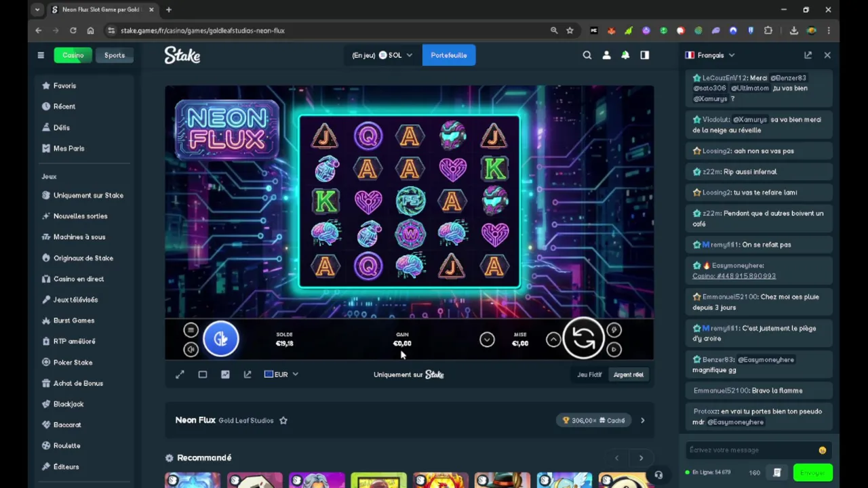Change chat language Français dropdown
The image size is (868, 488).
point(710,55)
